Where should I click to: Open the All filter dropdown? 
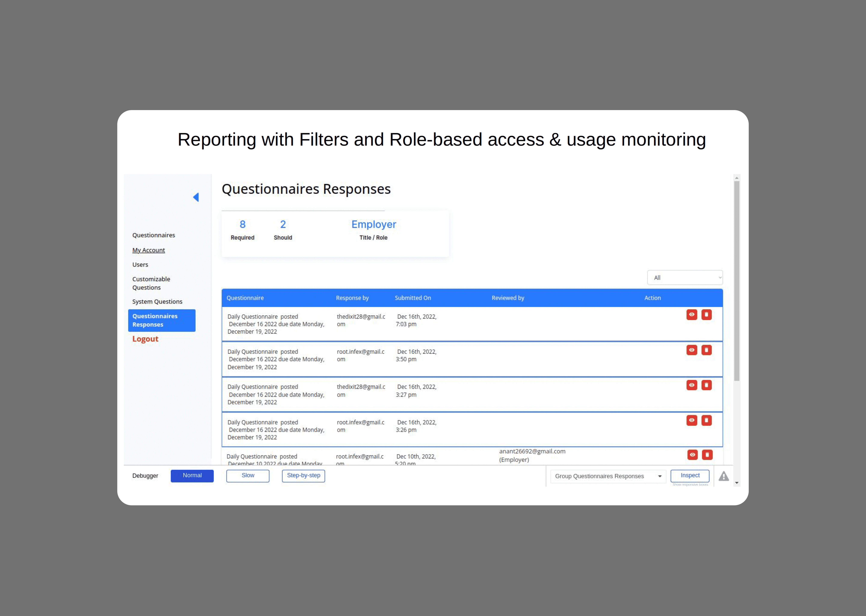(685, 278)
